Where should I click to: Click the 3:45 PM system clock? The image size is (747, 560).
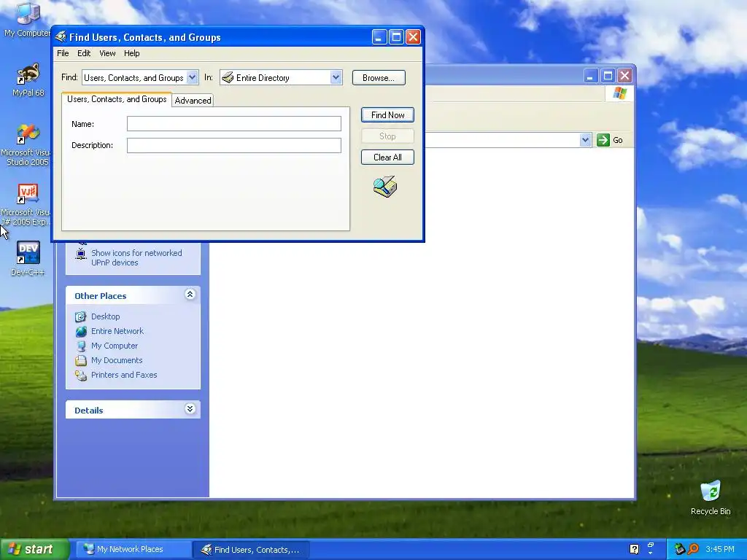coord(720,549)
